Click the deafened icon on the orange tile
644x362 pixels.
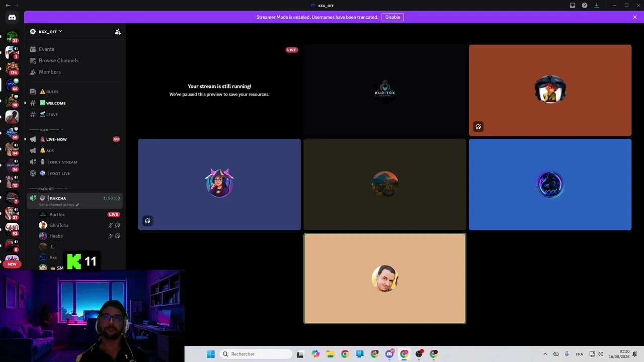pyautogui.click(x=478, y=127)
